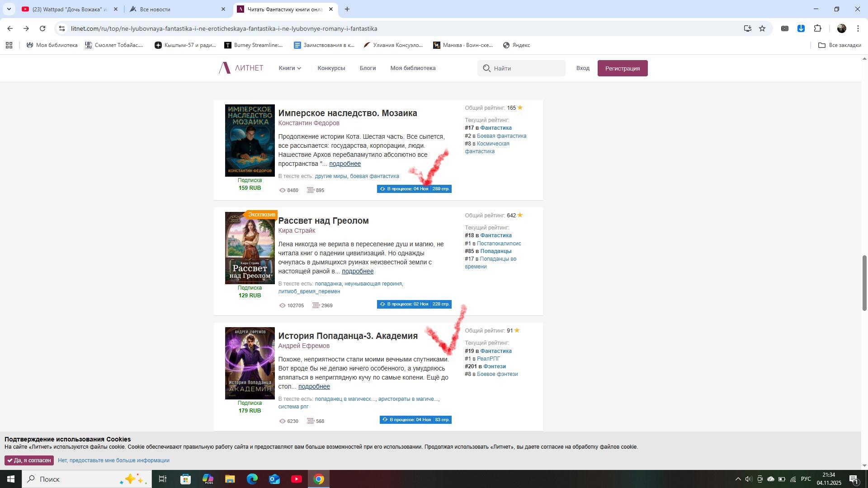Reload the page
868x488 pixels.
42,28
